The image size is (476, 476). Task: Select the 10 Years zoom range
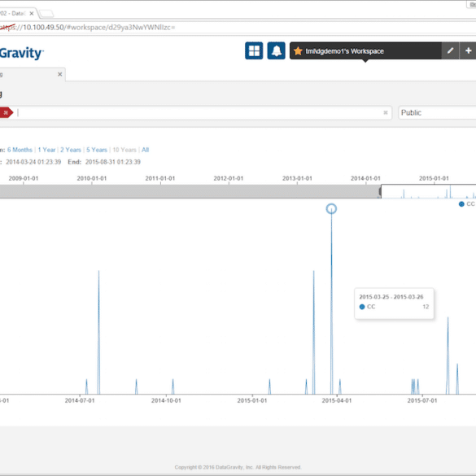[124, 150]
